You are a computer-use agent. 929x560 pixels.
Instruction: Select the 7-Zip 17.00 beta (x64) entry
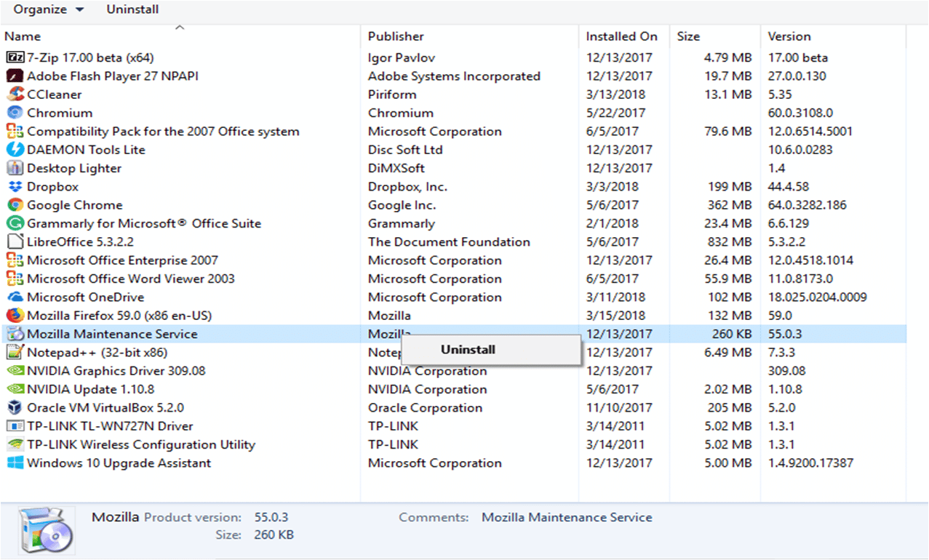tap(90, 57)
